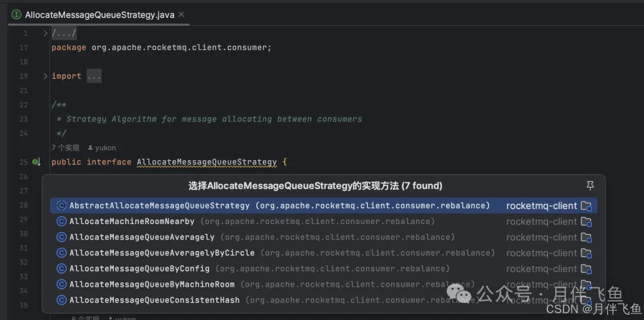Click the folded import ellipsis placeholder

[94, 76]
